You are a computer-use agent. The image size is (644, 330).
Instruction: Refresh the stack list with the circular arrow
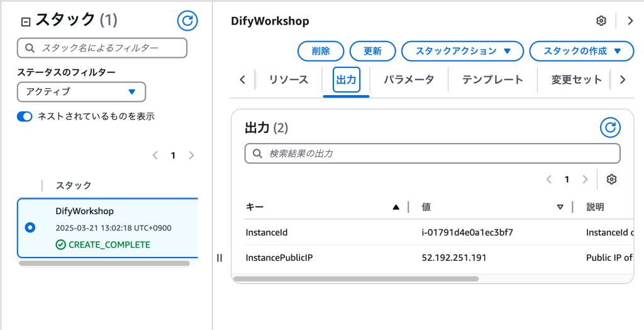coord(187,21)
